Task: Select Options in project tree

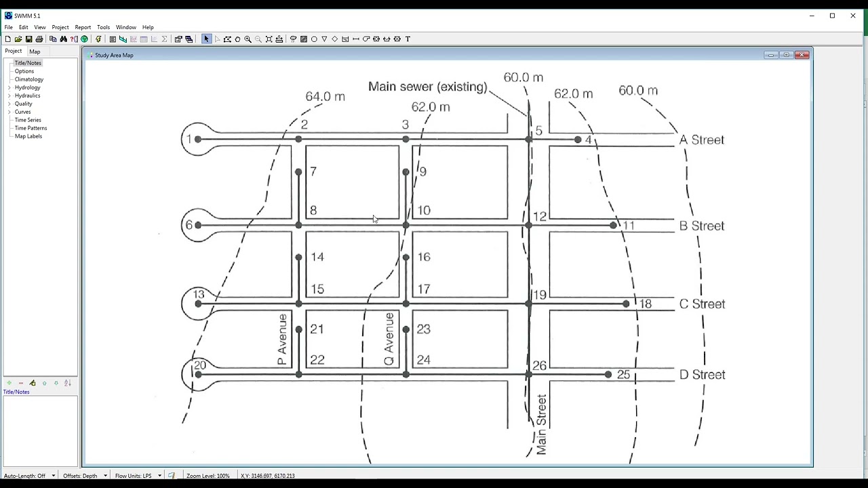Action: pyautogui.click(x=24, y=71)
